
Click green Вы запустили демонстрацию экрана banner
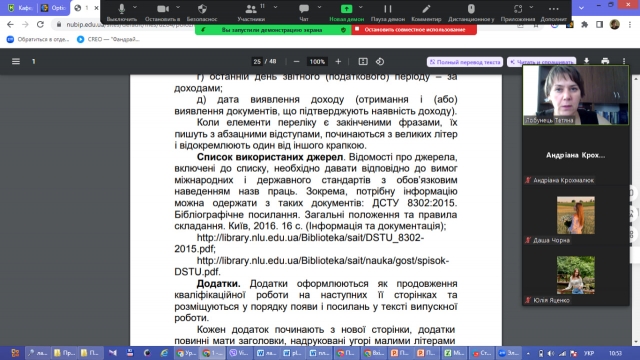pyautogui.click(x=273, y=30)
